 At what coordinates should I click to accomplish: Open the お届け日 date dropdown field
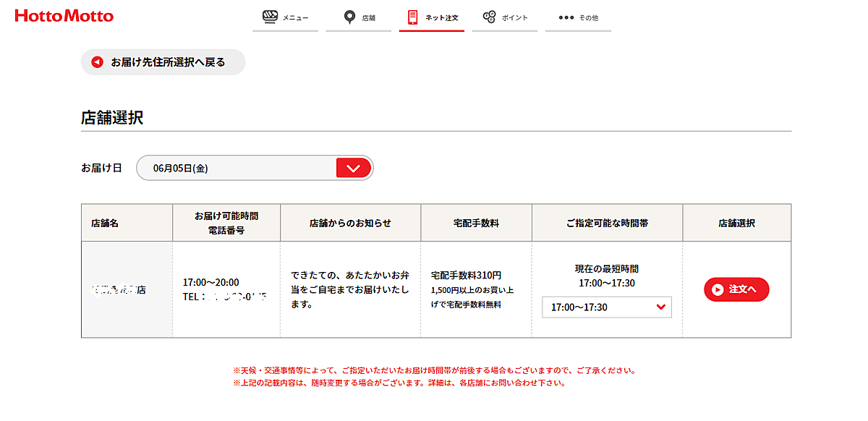pos(255,168)
